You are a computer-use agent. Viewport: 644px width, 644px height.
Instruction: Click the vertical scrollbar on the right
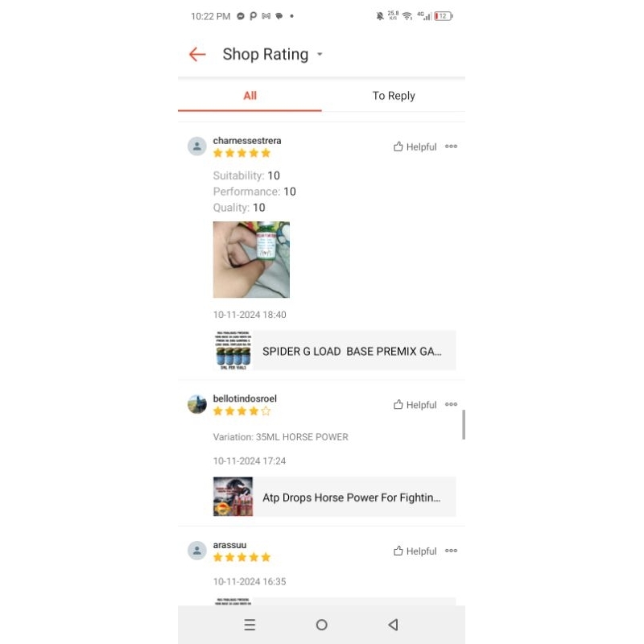(464, 424)
